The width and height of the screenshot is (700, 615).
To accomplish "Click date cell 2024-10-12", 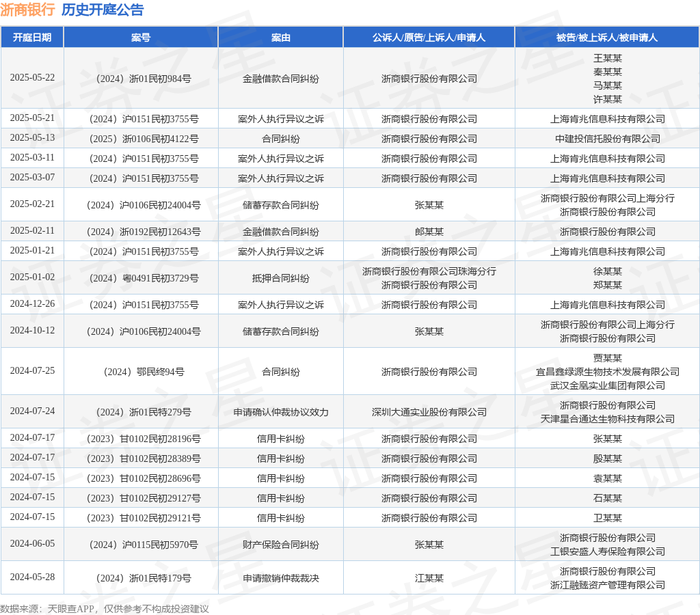I will click(32, 331).
